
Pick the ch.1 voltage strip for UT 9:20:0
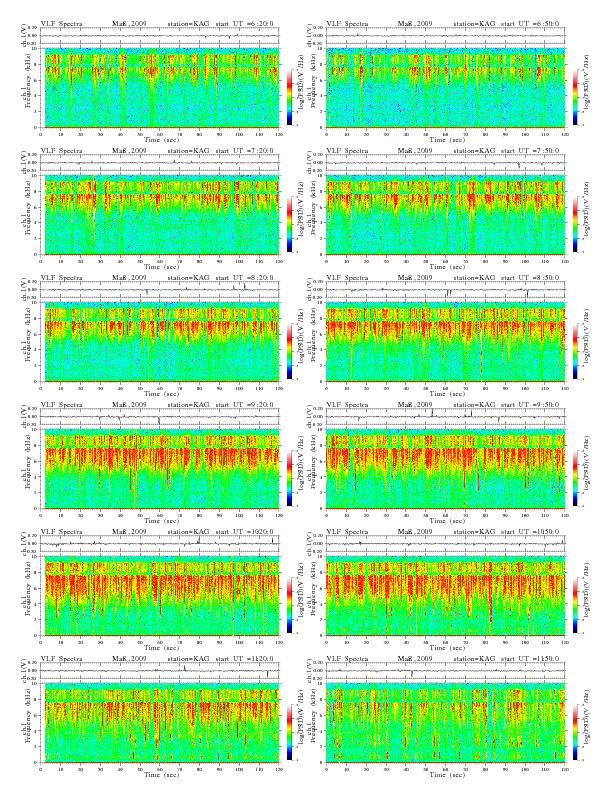click(x=160, y=417)
